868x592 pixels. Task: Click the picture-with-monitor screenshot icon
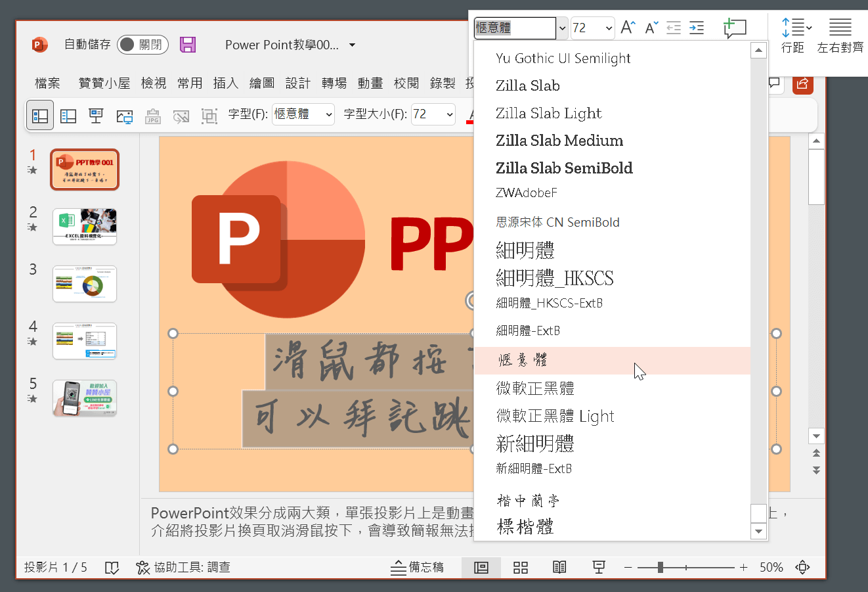pyautogui.click(x=125, y=116)
